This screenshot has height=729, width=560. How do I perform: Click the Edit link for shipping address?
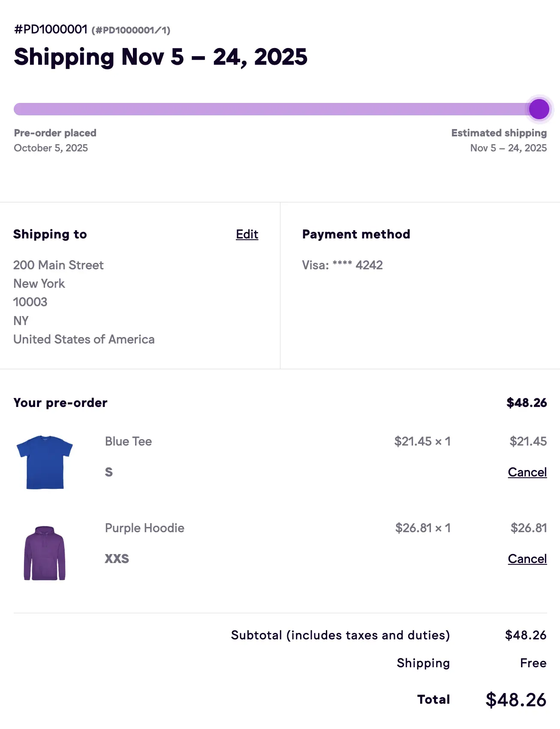click(247, 234)
